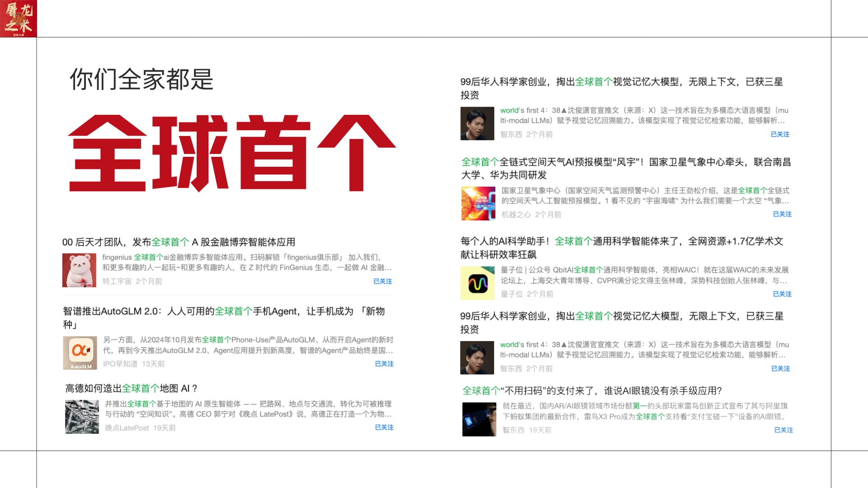Open the AutoGLM app icon thumbnail
Viewport: 868px width, 488px height.
80,353
